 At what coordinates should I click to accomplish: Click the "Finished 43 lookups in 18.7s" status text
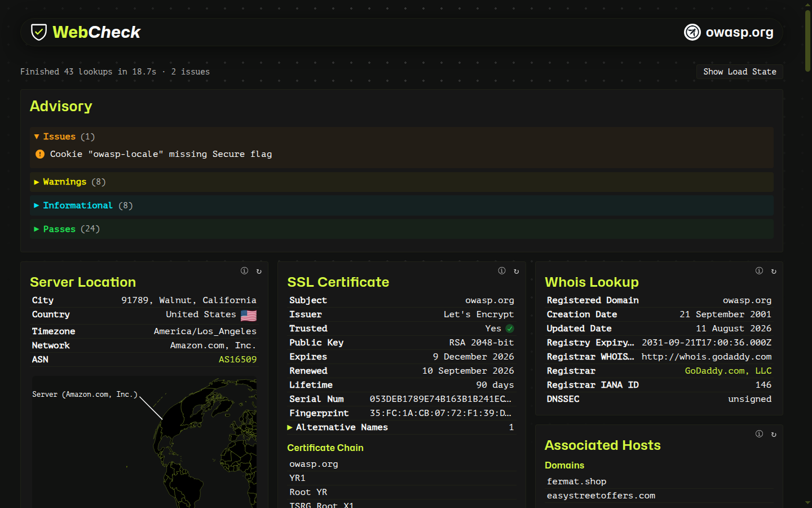click(88, 72)
